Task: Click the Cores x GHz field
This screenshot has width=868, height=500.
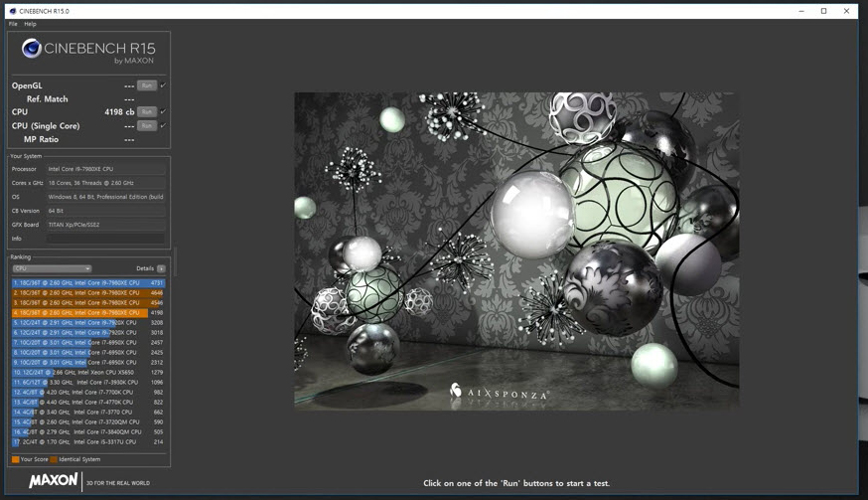Action: tap(105, 183)
